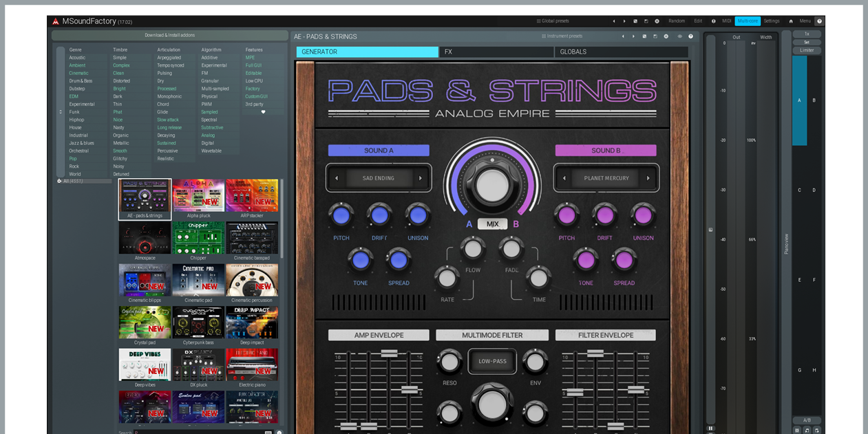Open the Global presets list

pos(553,21)
